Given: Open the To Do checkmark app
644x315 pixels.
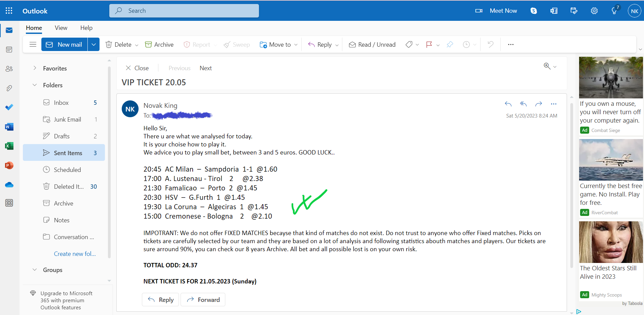Looking at the screenshot, I should point(9,107).
